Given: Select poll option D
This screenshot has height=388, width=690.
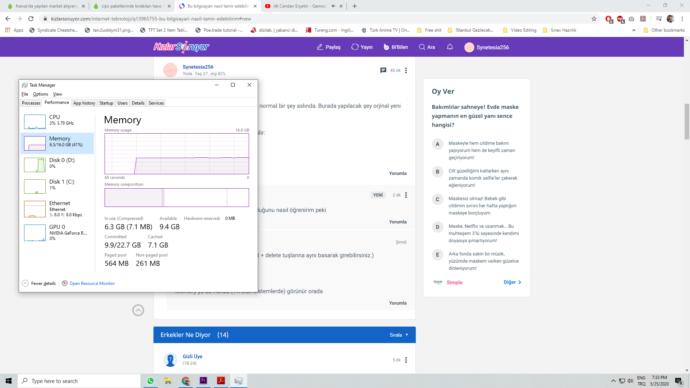Looking at the screenshot, I should coord(437,227).
